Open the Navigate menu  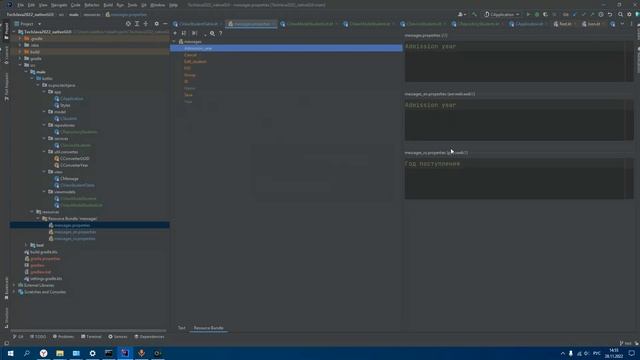[x=59, y=5]
